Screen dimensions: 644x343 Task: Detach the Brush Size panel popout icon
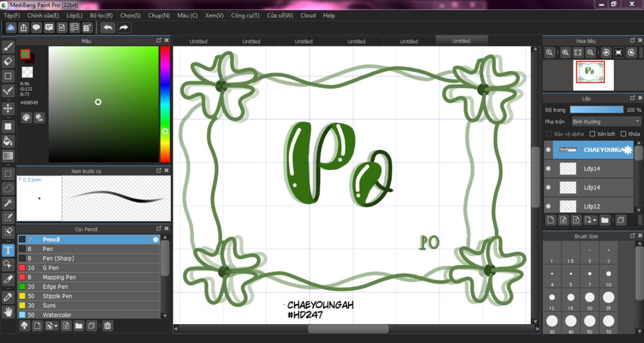click(633, 236)
